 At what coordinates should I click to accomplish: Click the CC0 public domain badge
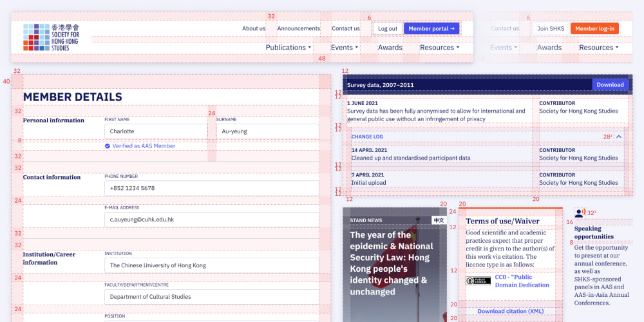(x=478, y=281)
